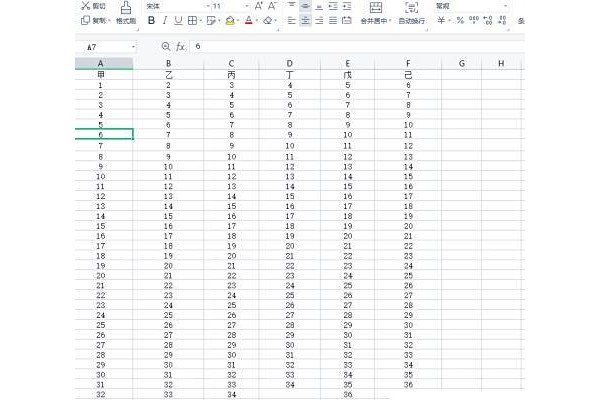The width and height of the screenshot is (600, 400).
Task: Select column G header
Action: tap(461, 64)
